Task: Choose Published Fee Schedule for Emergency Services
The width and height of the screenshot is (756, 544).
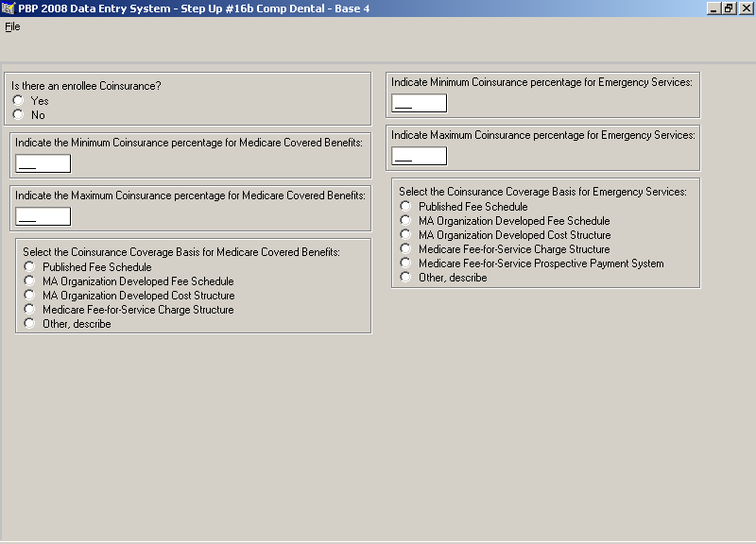Action: click(405, 206)
